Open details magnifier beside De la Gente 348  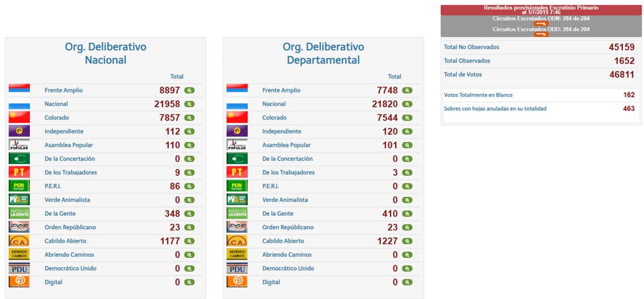(x=189, y=214)
